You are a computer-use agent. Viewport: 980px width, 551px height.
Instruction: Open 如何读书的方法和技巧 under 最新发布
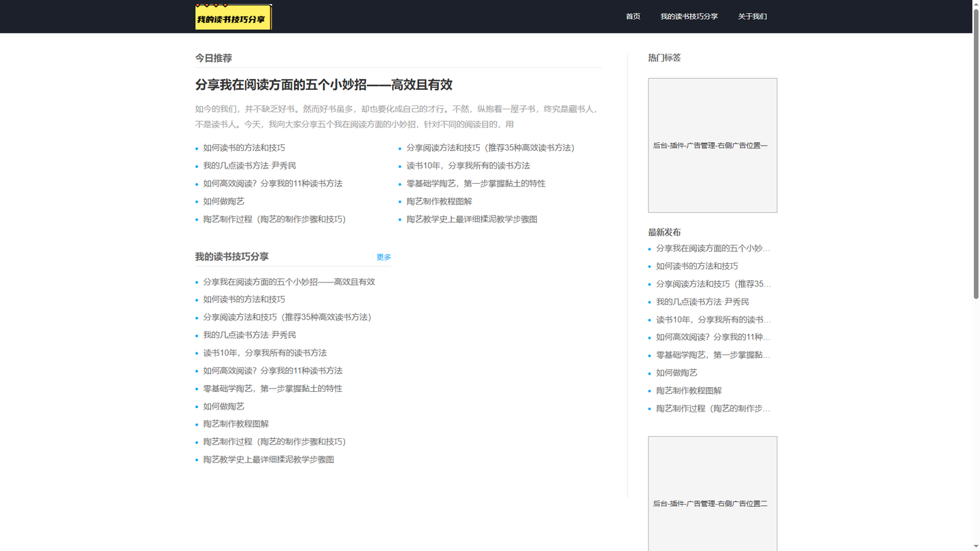click(697, 266)
